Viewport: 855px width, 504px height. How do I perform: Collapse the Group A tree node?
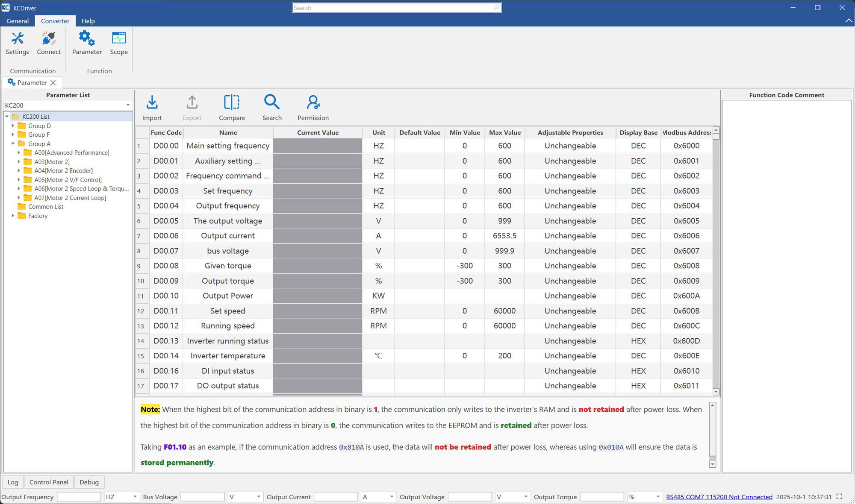tap(13, 144)
